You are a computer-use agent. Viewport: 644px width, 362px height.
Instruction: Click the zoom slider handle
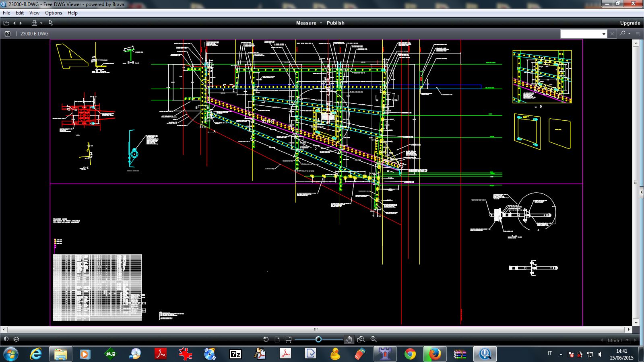tap(318, 339)
